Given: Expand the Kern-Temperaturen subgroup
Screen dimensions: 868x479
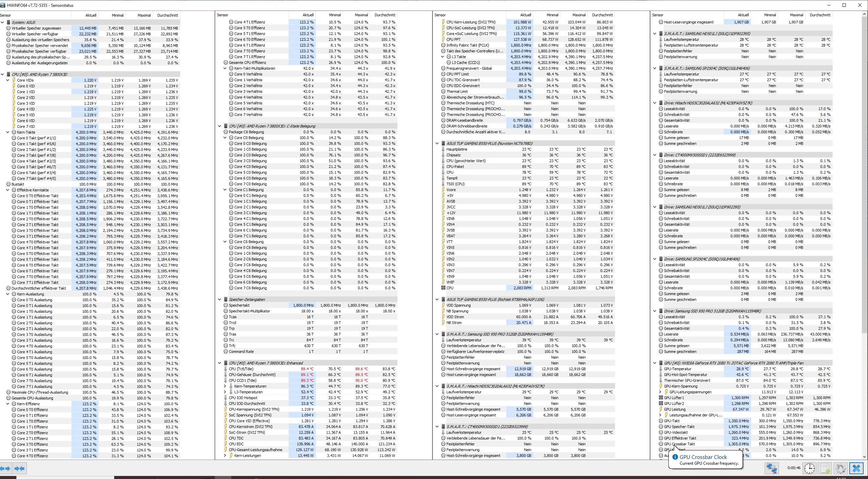Looking at the screenshot, I should [225, 386].
